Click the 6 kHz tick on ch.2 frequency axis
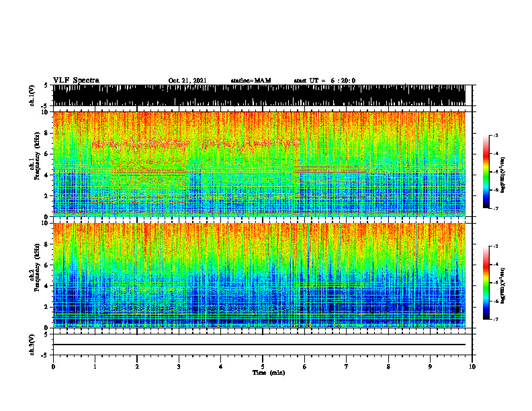The image size is (532, 411). pyautogui.click(x=47, y=265)
